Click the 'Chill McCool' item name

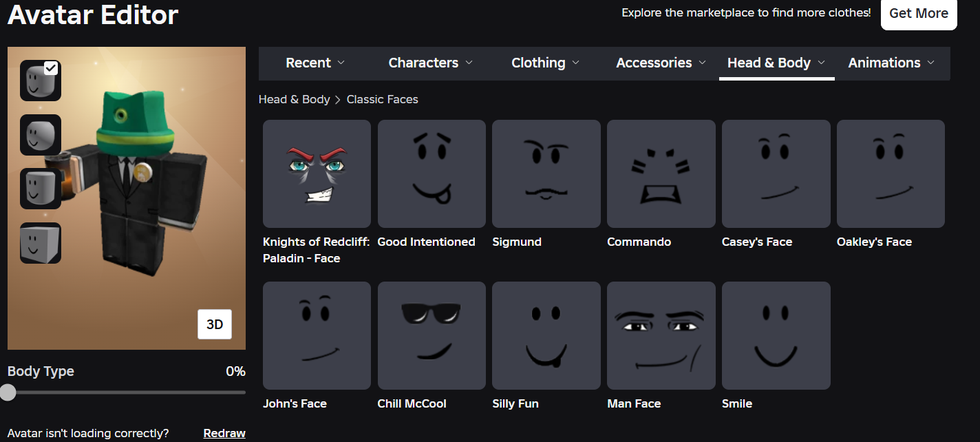coord(412,403)
